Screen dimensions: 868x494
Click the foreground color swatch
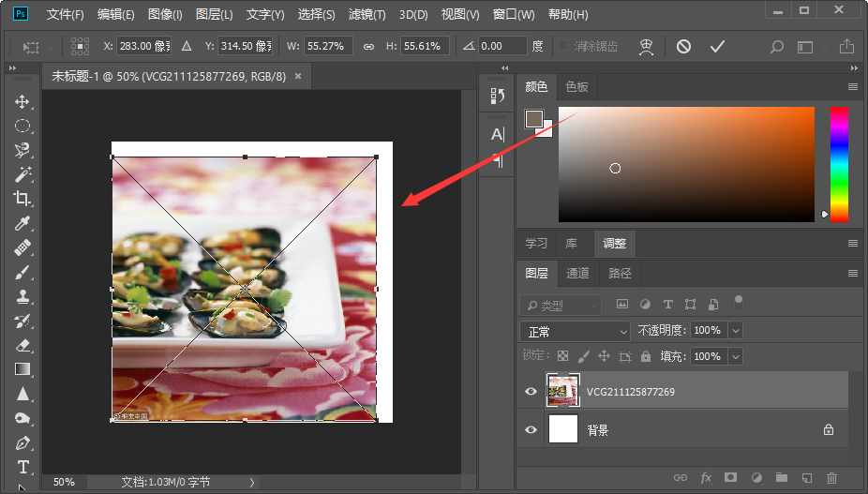click(533, 118)
